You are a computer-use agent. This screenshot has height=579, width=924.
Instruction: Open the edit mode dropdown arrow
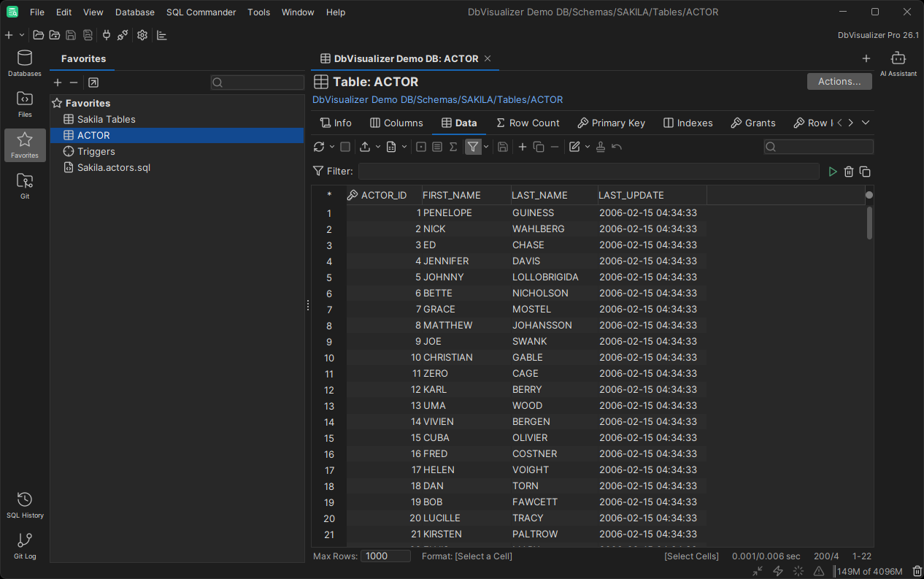[x=588, y=147]
